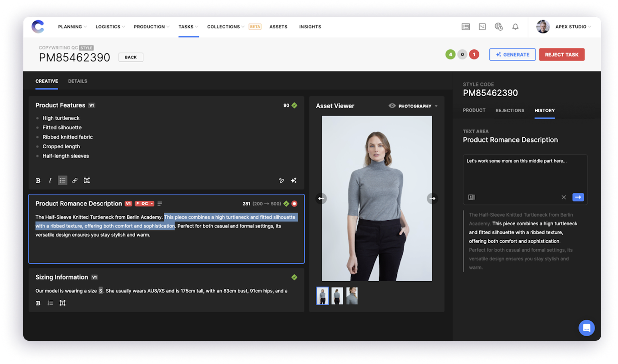618x364 pixels.
Task: Click the 'High turtleneck' bullet
Action: pyautogui.click(x=61, y=118)
